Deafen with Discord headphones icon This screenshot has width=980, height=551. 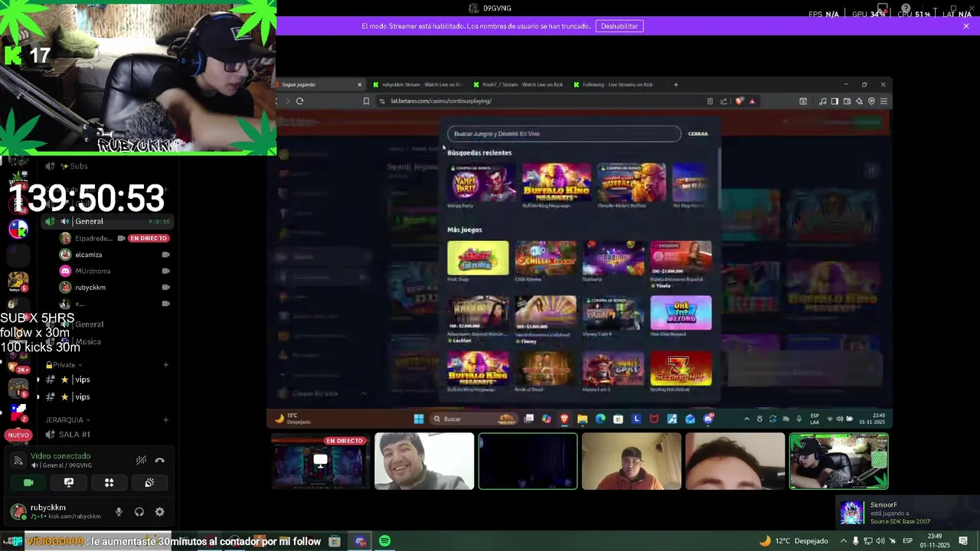point(139,512)
